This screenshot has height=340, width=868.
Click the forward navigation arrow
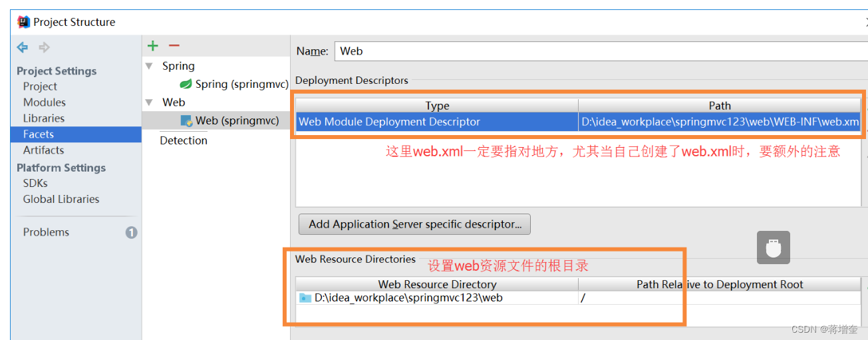point(44,47)
